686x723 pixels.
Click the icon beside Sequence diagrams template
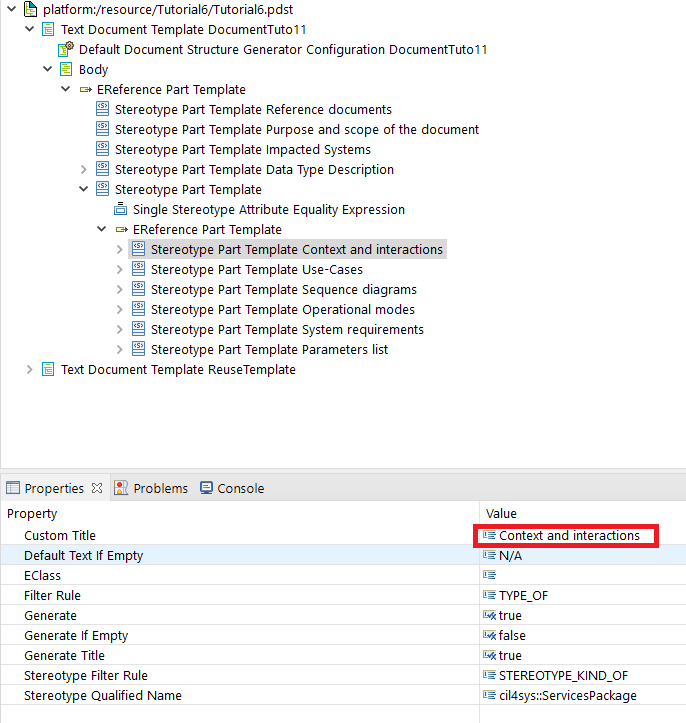[x=138, y=289]
